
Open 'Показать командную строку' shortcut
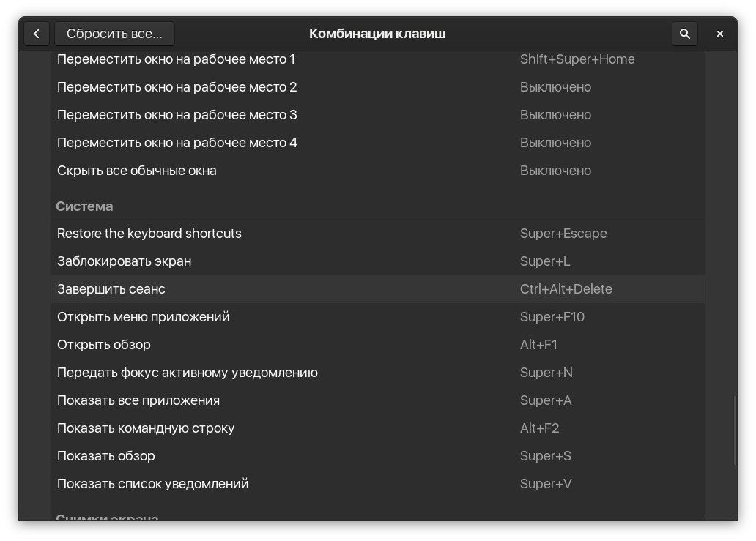(x=377, y=428)
